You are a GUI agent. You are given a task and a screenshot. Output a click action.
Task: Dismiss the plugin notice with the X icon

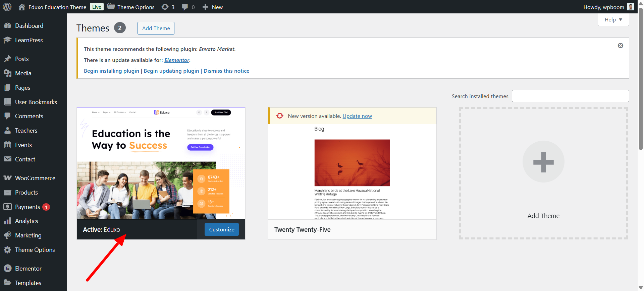[621, 46]
